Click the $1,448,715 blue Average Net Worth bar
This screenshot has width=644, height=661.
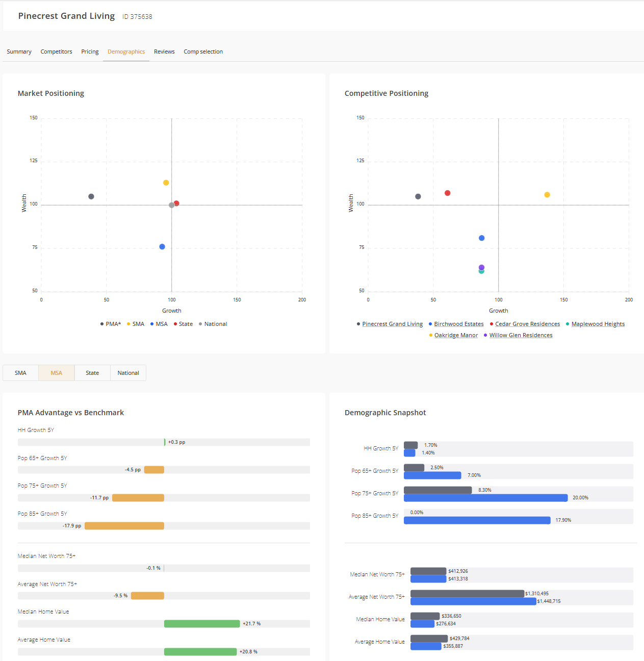[473, 601]
